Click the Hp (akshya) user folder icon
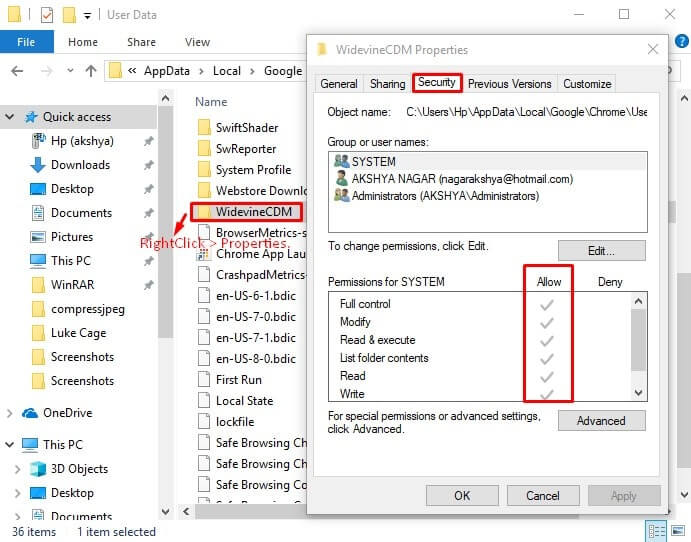This screenshot has width=691, height=542. [38, 141]
